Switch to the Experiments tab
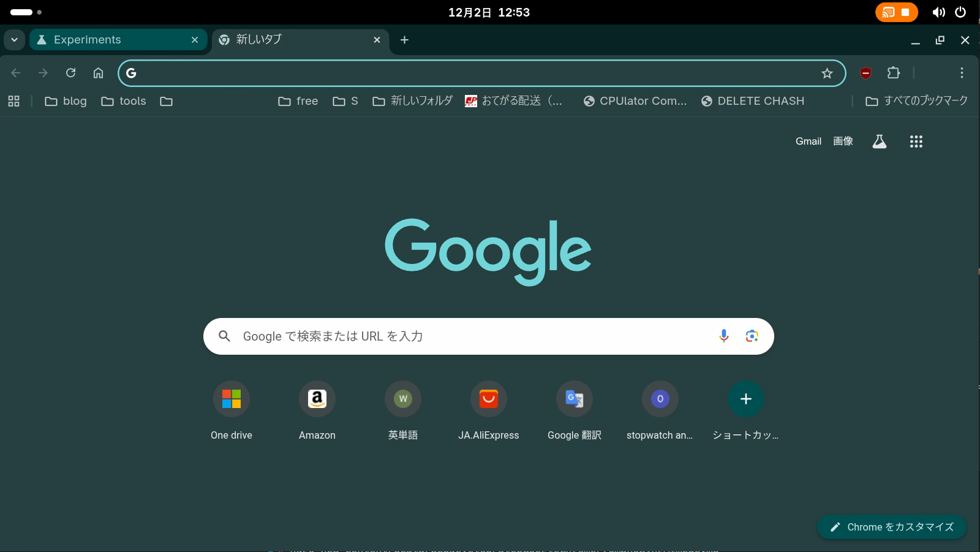The width and height of the screenshot is (980, 552). 110,40
